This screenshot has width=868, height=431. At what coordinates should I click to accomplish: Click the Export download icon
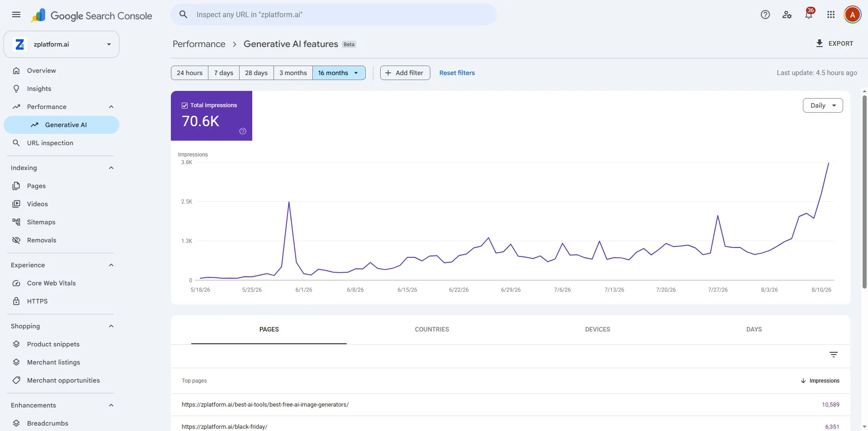pos(819,43)
